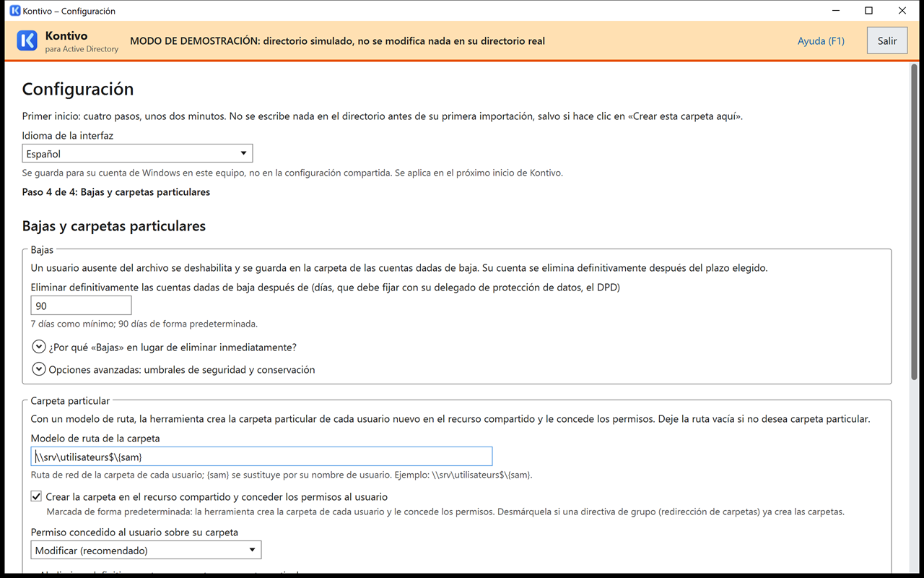Click the Kontivo logo icon in the banner
924x578 pixels.
(x=27, y=41)
